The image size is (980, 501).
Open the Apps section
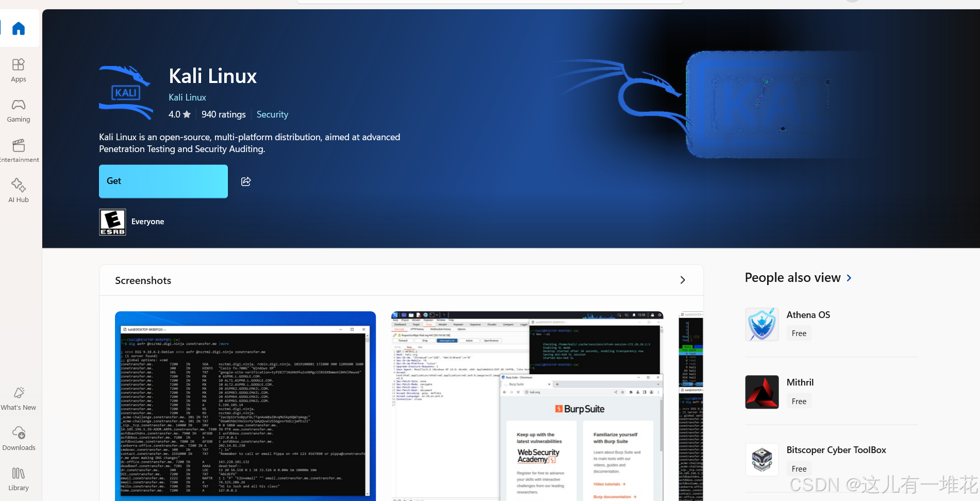pos(19,70)
